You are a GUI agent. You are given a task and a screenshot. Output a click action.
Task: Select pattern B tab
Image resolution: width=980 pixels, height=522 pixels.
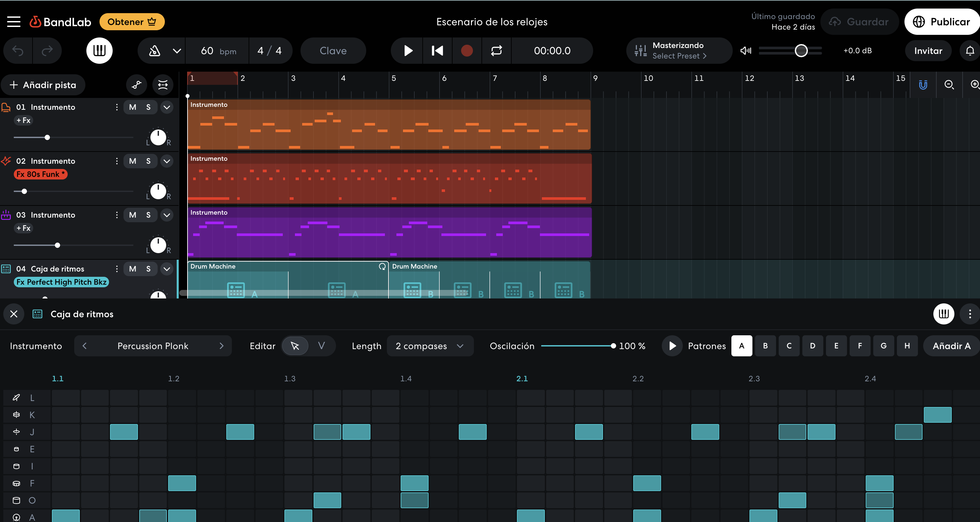pos(765,346)
